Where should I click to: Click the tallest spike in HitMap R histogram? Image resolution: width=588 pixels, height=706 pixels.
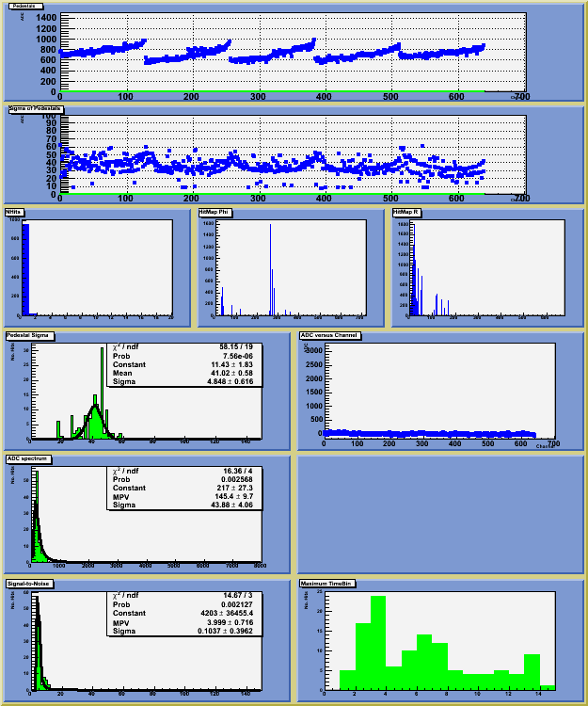click(414, 270)
